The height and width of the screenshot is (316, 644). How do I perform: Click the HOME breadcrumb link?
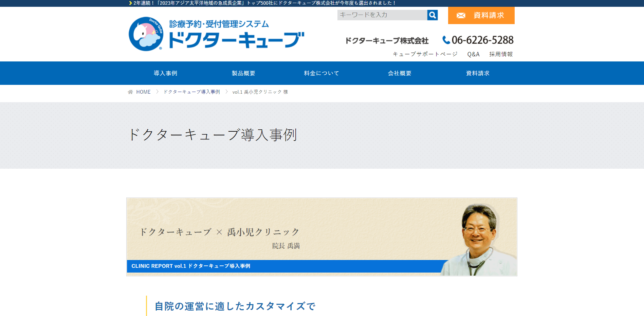(143, 92)
